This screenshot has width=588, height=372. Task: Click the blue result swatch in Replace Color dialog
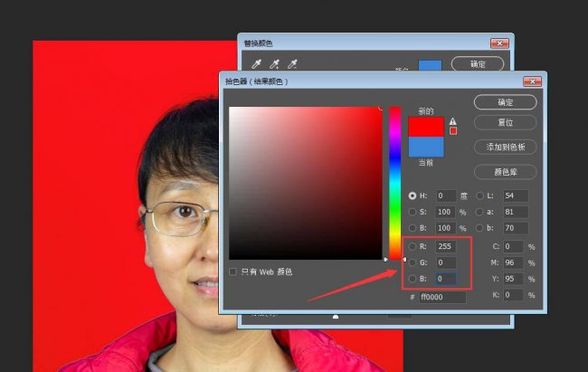coord(430,65)
